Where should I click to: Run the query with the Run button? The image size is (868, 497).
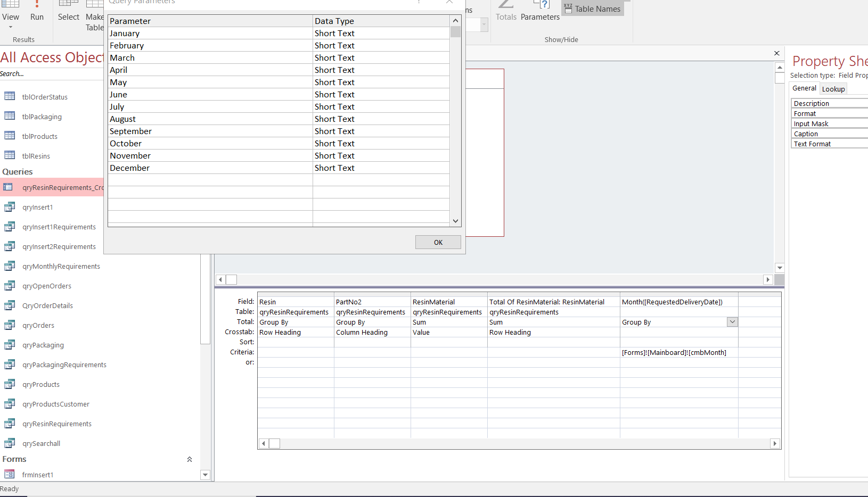click(x=37, y=11)
